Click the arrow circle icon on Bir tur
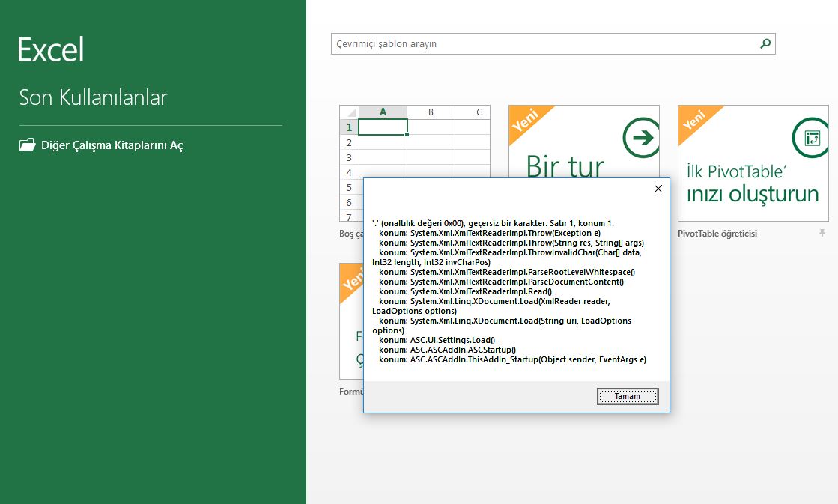 click(x=641, y=137)
